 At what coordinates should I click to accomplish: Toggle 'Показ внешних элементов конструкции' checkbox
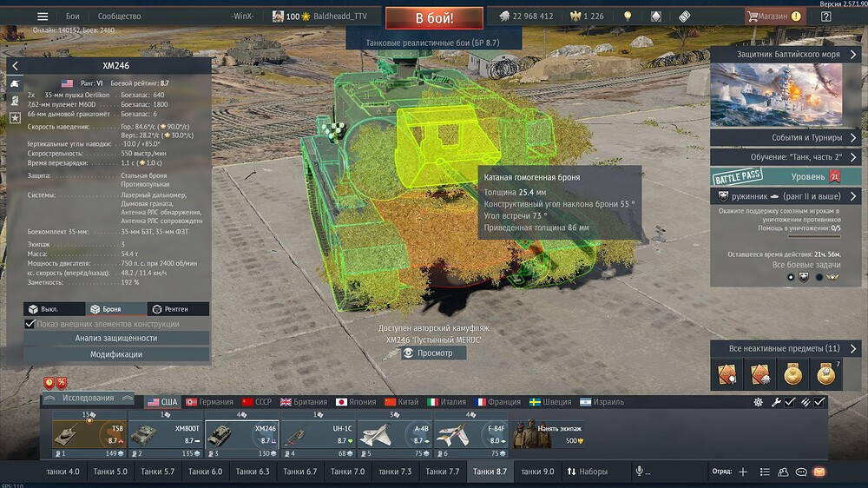point(30,324)
